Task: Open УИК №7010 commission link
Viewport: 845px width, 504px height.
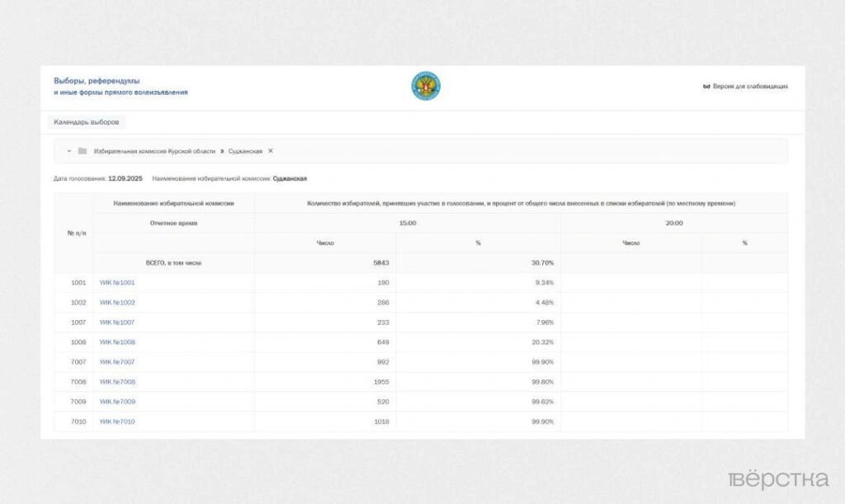Action: [117, 422]
